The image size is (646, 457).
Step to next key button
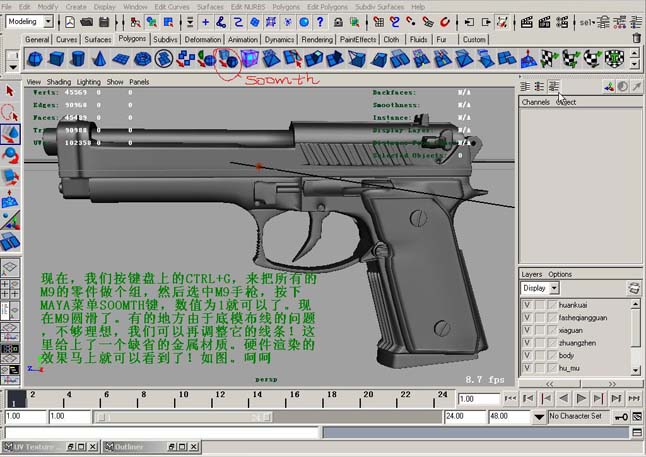[599, 398]
